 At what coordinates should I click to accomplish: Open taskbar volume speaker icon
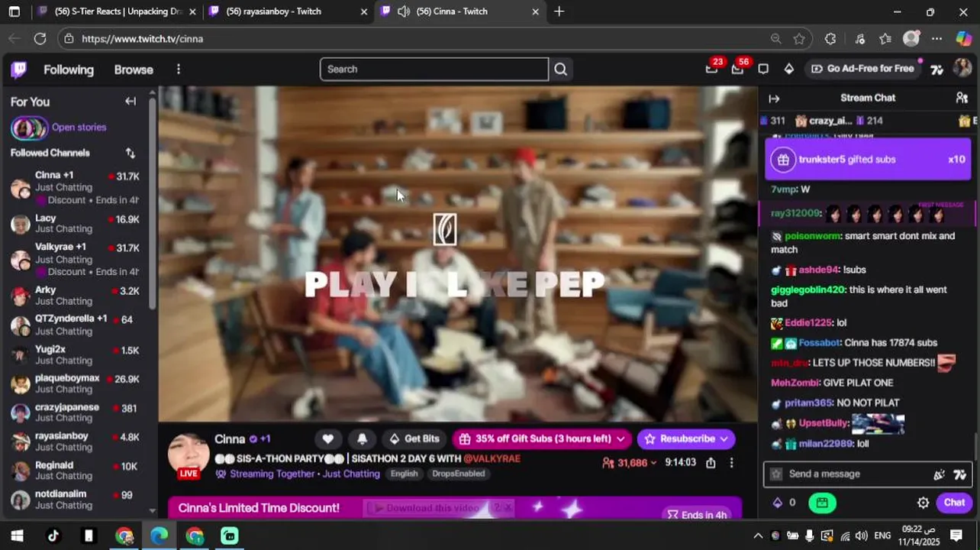click(862, 536)
